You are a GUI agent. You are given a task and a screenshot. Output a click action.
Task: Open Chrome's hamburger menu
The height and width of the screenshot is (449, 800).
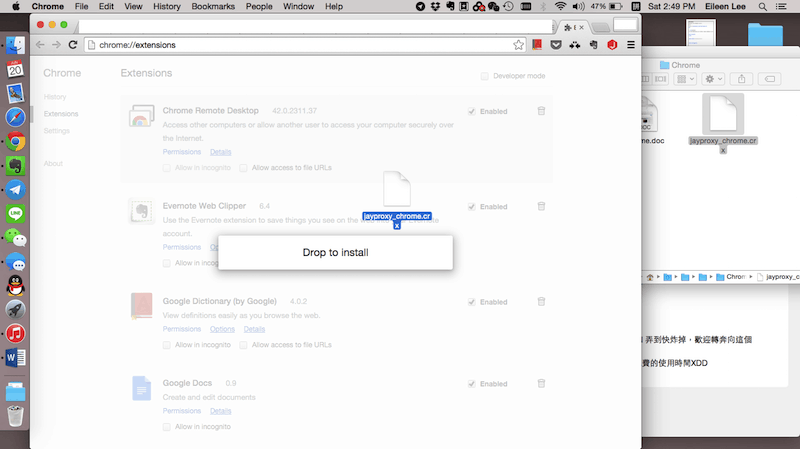pyautogui.click(x=631, y=45)
